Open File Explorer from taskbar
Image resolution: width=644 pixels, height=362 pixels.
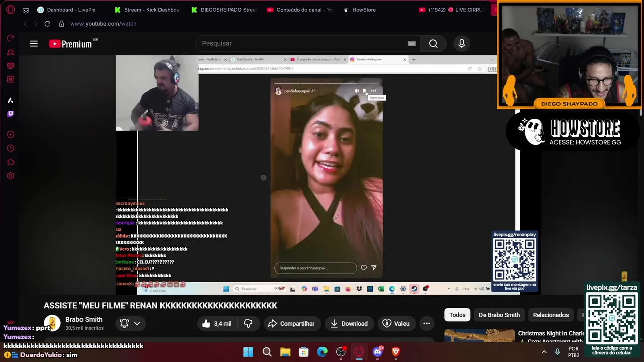click(x=285, y=352)
